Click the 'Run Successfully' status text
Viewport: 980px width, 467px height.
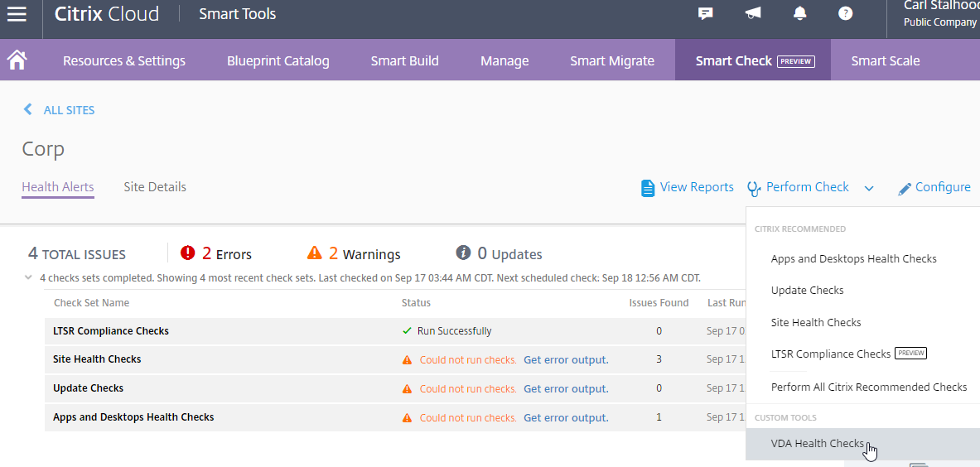[x=454, y=331]
